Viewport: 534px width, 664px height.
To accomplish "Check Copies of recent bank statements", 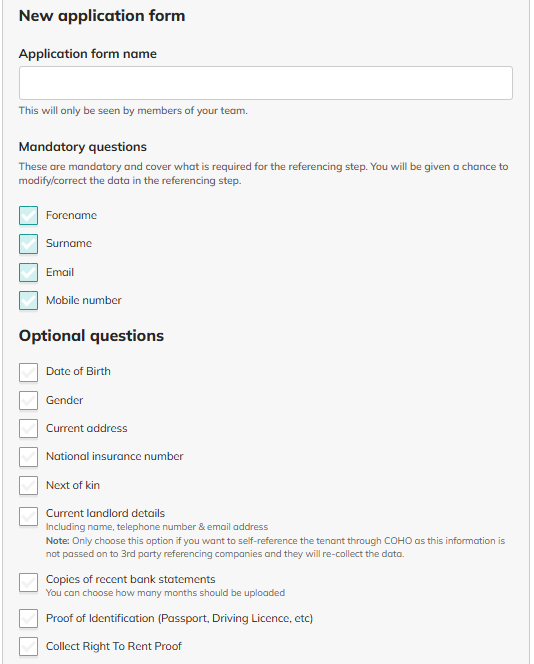I will pos(28,583).
